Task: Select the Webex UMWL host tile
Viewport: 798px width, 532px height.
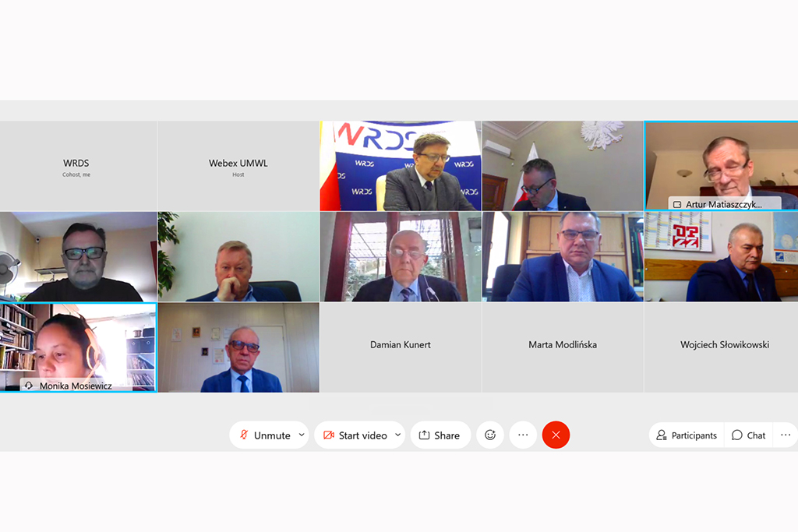Action: [x=238, y=166]
